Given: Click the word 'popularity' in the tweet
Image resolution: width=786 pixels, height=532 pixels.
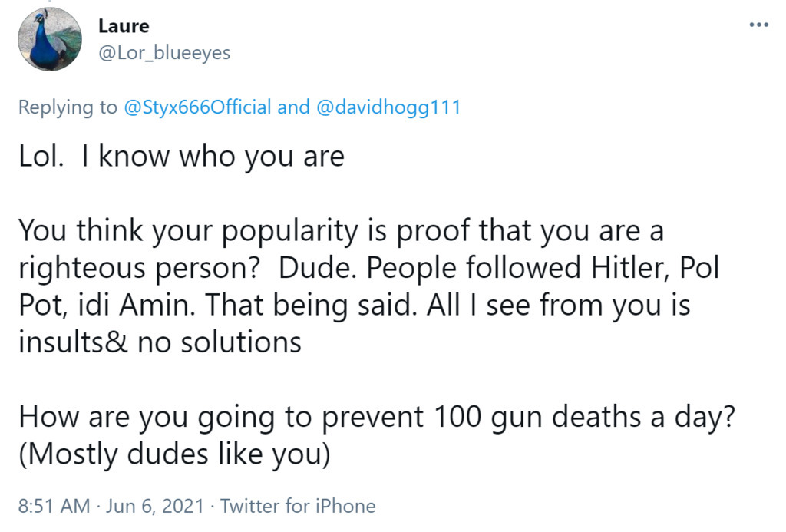Looking at the screenshot, I should [x=290, y=233].
